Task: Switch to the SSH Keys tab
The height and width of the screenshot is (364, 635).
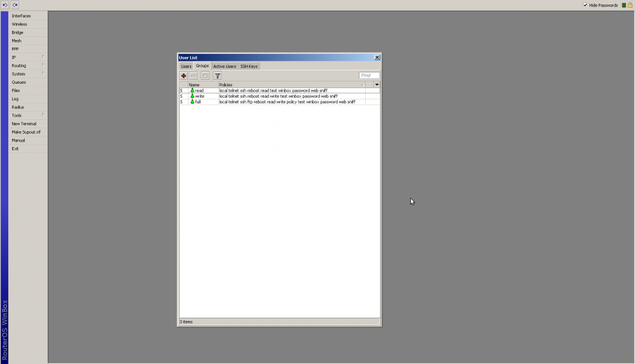Action: pyautogui.click(x=249, y=66)
